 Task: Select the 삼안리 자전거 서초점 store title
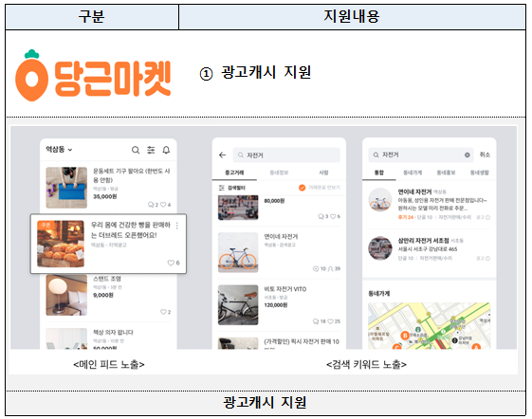pyautogui.click(x=423, y=241)
